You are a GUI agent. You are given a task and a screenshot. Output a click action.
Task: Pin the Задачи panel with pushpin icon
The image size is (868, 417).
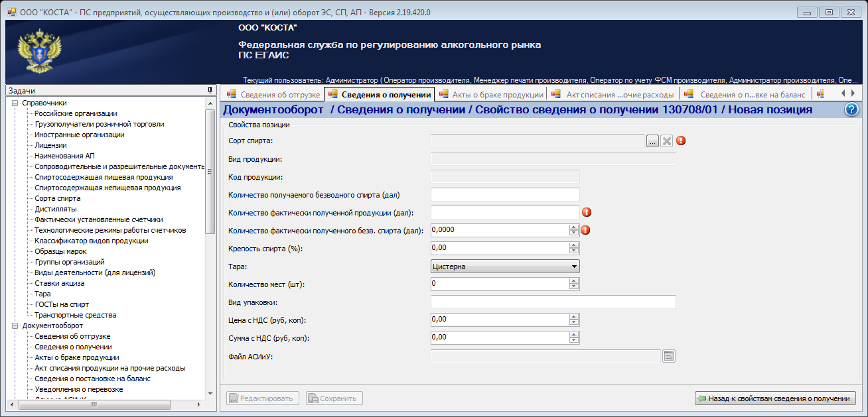pyautogui.click(x=210, y=90)
